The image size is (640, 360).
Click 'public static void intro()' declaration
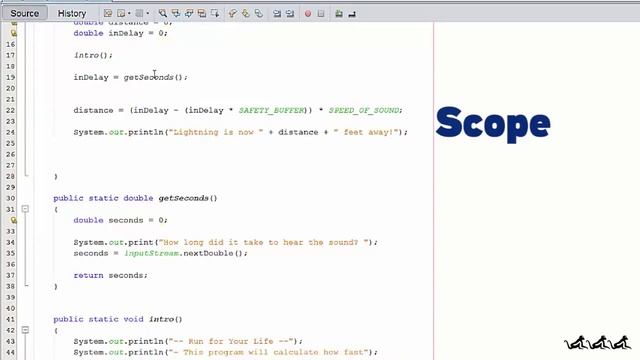pyautogui.click(x=118, y=319)
